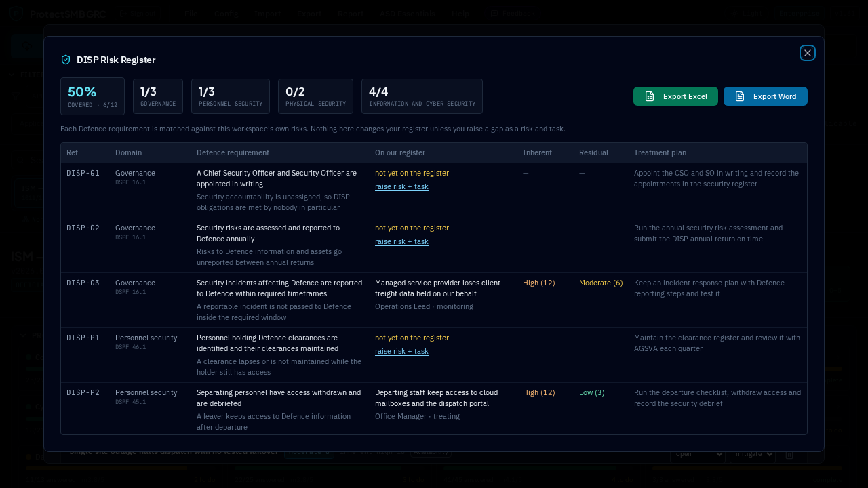Select the DISP-P2 reference cell

point(83,392)
